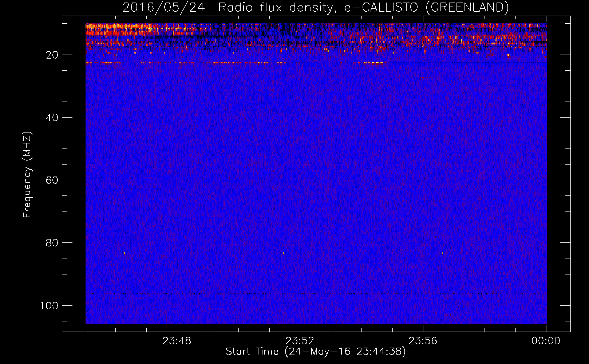This screenshot has height=364, width=589.
Task: Click the 00:00 time tick label
Action: (x=546, y=341)
